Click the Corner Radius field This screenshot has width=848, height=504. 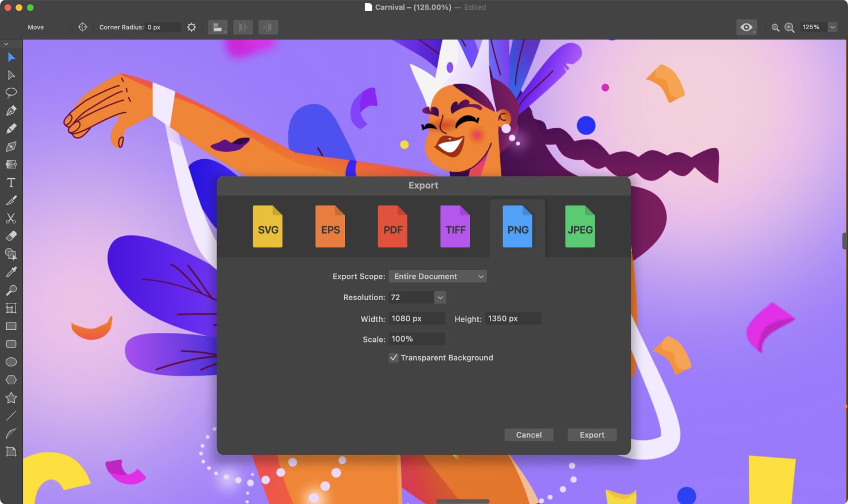(x=163, y=27)
